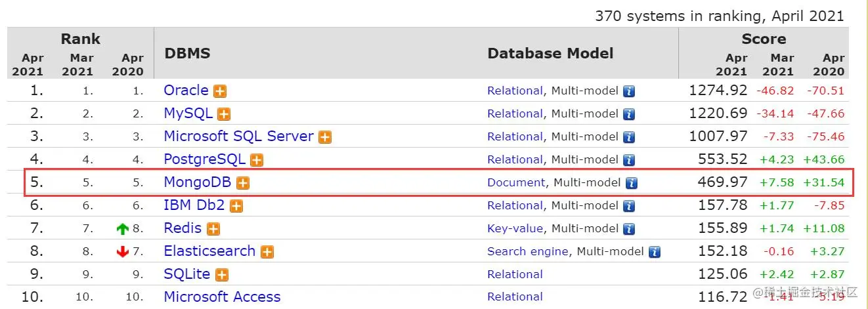Screen dimensions: 868x309
Task: Click the Relational link in SQL Server row
Action: [515, 137]
